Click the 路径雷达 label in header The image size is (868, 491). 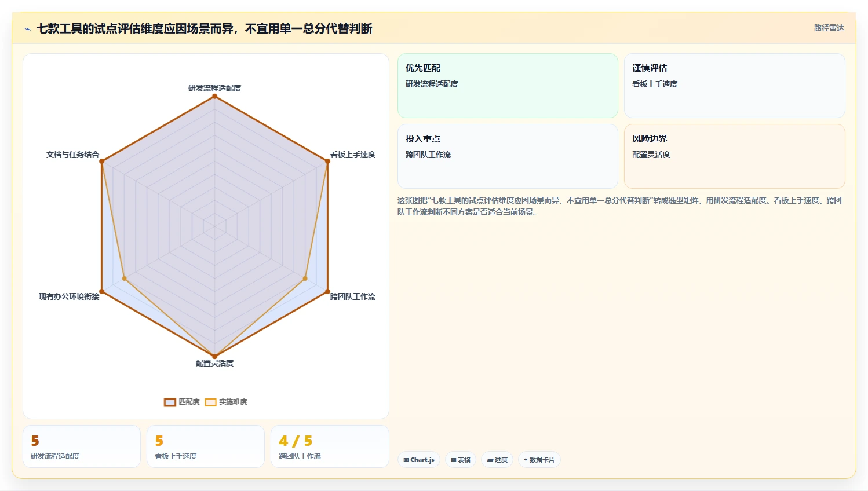829,28
